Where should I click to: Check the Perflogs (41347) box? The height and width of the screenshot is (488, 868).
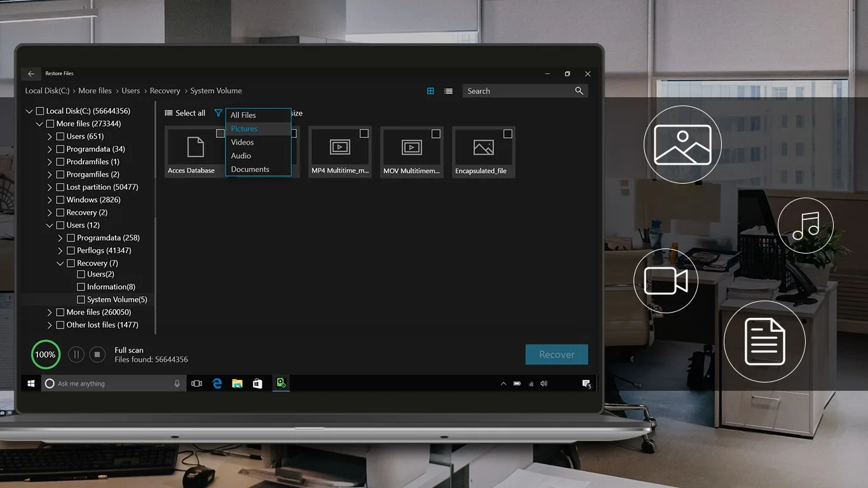tap(71, 251)
